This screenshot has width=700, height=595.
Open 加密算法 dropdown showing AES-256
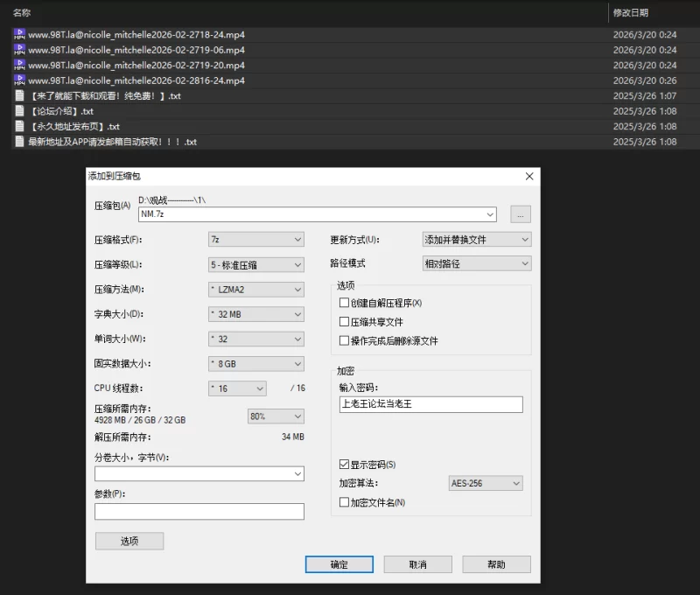[486, 483]
